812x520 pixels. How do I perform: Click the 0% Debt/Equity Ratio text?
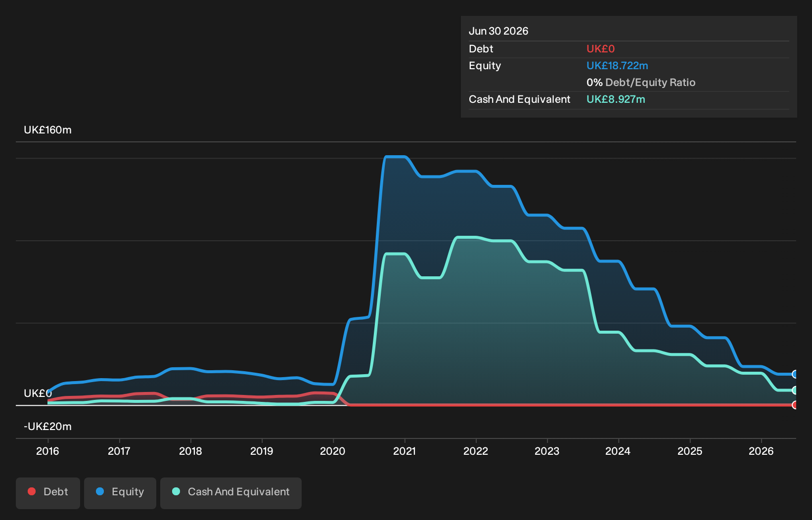tap(641, 83)
